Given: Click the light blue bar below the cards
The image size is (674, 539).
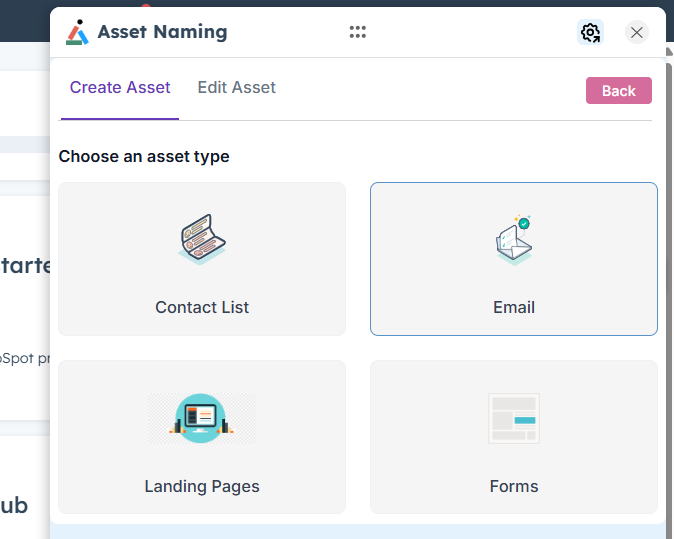Looking at the screenshot, I should pos(357,531).
